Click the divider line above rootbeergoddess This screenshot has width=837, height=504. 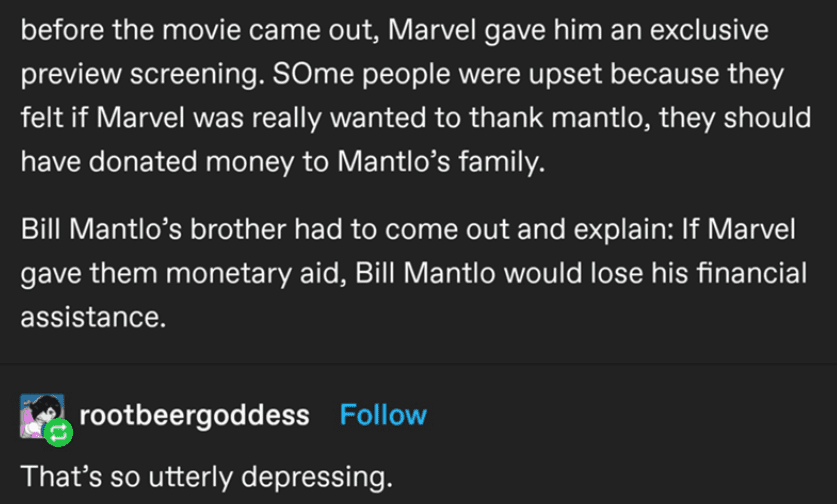[418, 364]
